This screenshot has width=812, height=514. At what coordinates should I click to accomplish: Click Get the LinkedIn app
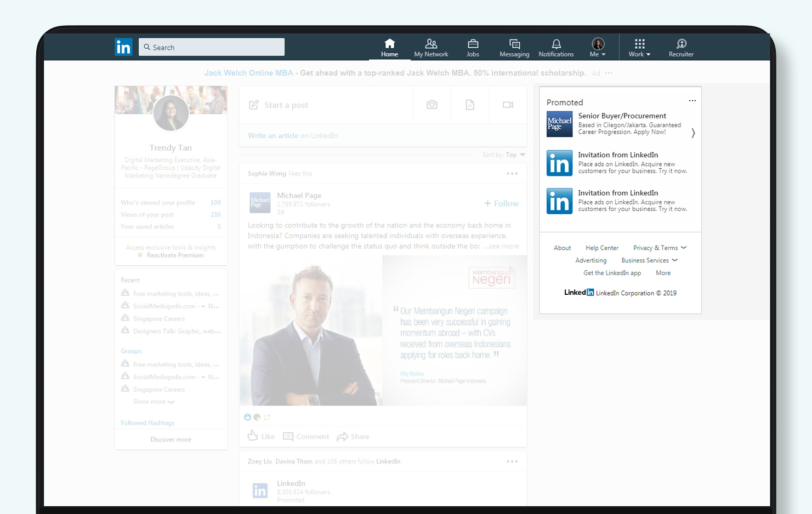(612, 273)
